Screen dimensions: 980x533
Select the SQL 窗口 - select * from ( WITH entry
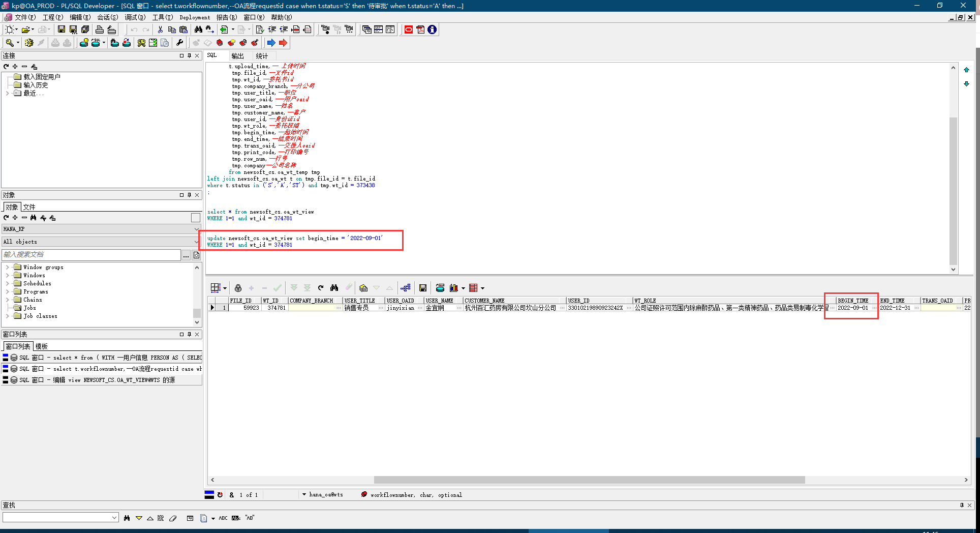coord(102,358)
